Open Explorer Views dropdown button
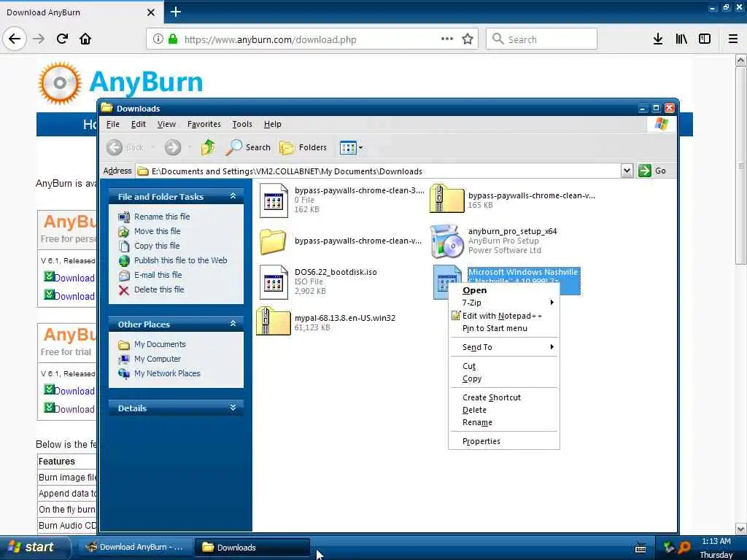 click(x=351, y=147)
